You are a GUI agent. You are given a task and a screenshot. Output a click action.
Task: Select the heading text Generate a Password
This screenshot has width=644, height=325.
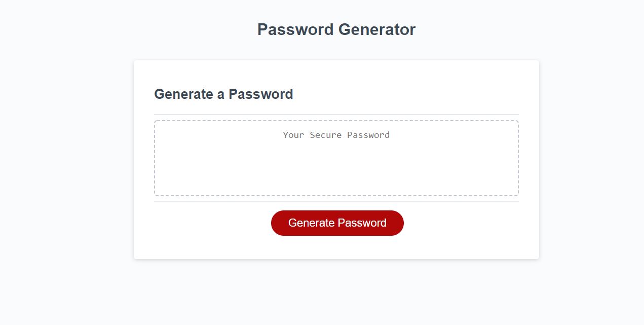click(x=223, y=94)
